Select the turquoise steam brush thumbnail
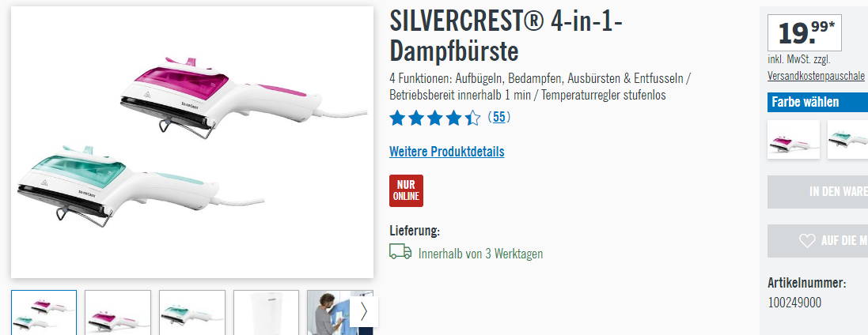868x335 pixels. pyautogui.click(x=192, y=312)
